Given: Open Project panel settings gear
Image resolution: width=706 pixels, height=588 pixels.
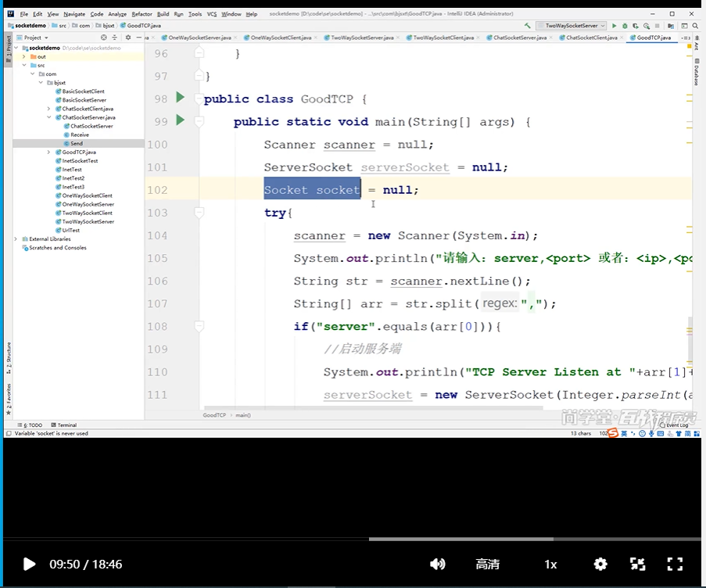Looking at the screenshot, I should click(128, 38).
